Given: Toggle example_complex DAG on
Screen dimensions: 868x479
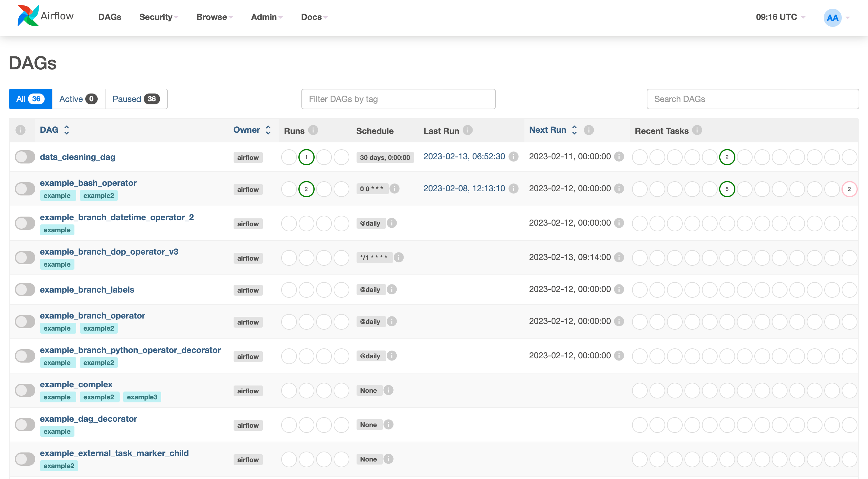Looking at the screenshot, I should [x=25, y=391].
